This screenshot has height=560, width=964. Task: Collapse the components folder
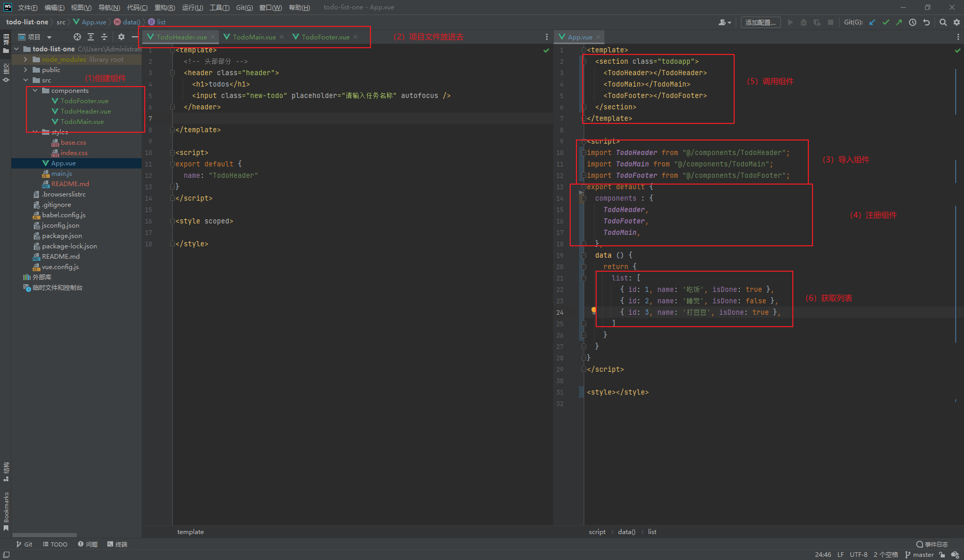(35, 91)
